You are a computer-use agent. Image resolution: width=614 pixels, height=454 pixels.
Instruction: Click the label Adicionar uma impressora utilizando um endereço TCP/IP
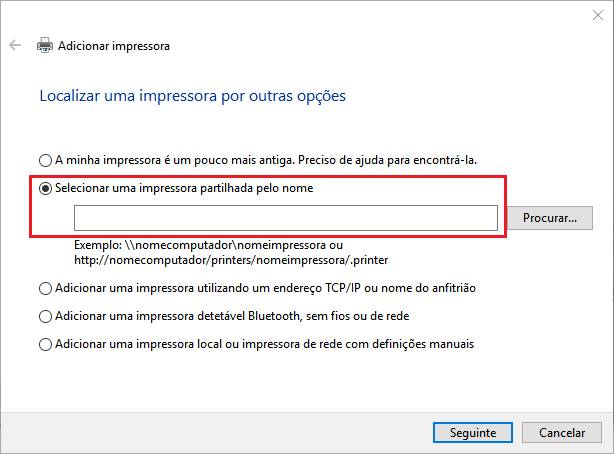tap(265, 288)
